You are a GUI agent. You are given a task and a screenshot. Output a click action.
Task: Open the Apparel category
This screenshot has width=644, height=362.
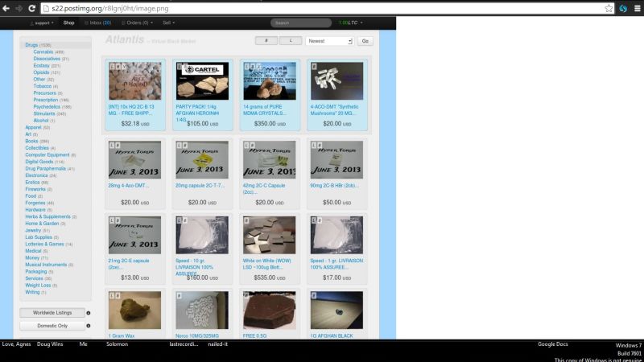point(33,128)
